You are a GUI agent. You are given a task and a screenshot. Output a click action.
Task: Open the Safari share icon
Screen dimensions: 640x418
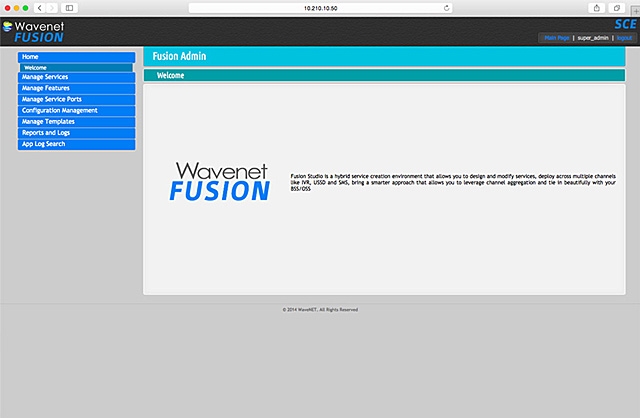point(597,7)
